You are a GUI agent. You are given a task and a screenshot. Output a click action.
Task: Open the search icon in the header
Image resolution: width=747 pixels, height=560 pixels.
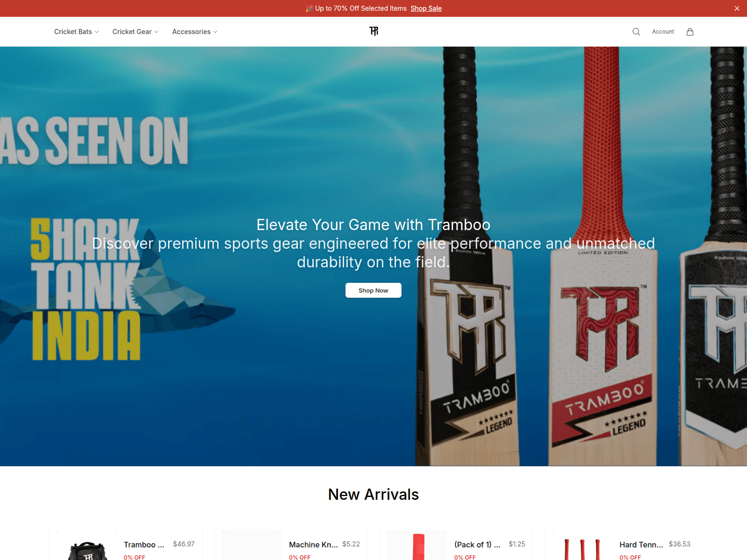click(x=636, y=32)
